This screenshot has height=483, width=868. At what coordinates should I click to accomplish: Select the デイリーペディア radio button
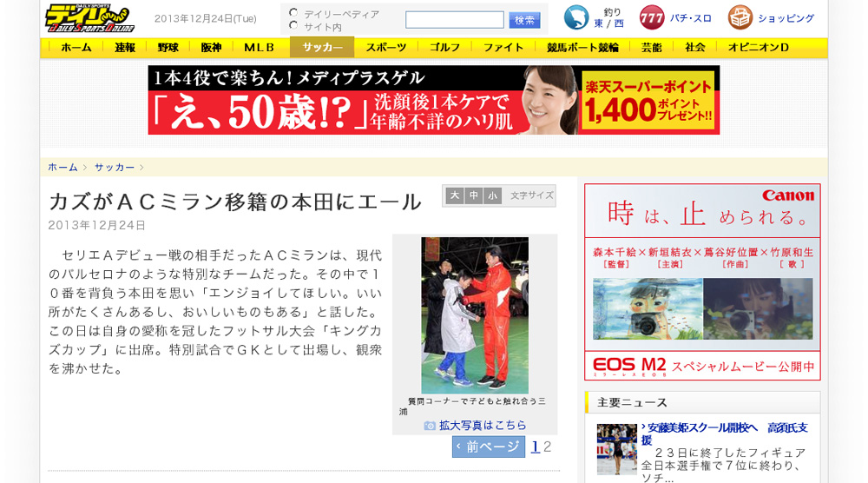(x=294, y=13)
